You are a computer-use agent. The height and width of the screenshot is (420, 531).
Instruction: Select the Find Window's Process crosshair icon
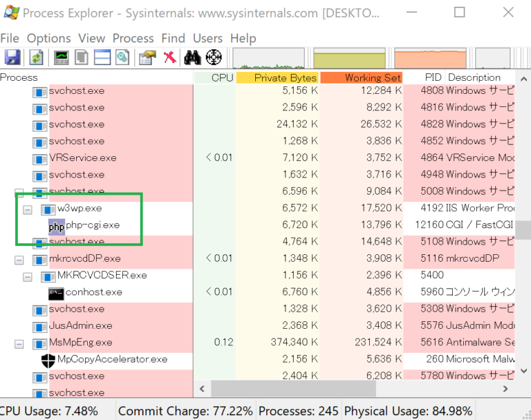tap(214, 57)
